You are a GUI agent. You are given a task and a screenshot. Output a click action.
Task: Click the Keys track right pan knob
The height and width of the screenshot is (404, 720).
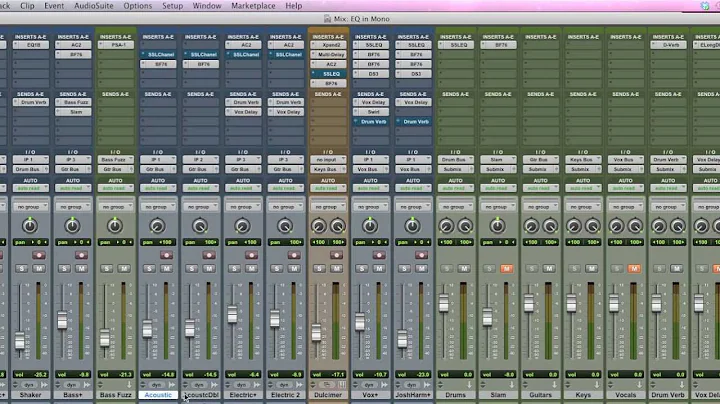592,226
